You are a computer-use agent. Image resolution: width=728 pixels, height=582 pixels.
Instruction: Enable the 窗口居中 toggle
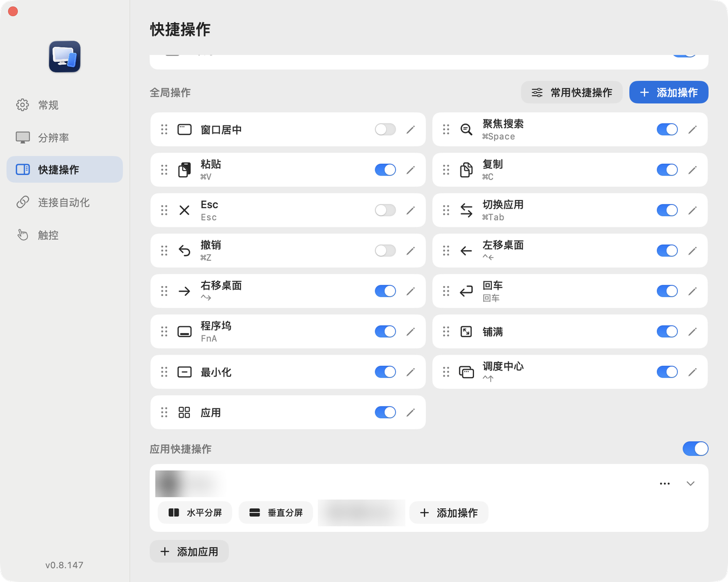pos(385,129)
